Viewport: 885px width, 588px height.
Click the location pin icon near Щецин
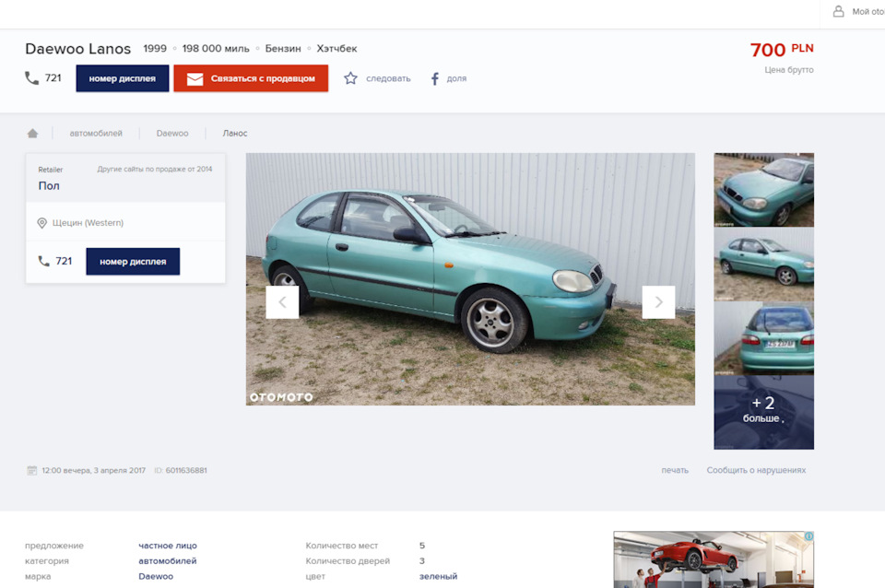[x=41, y=223]
